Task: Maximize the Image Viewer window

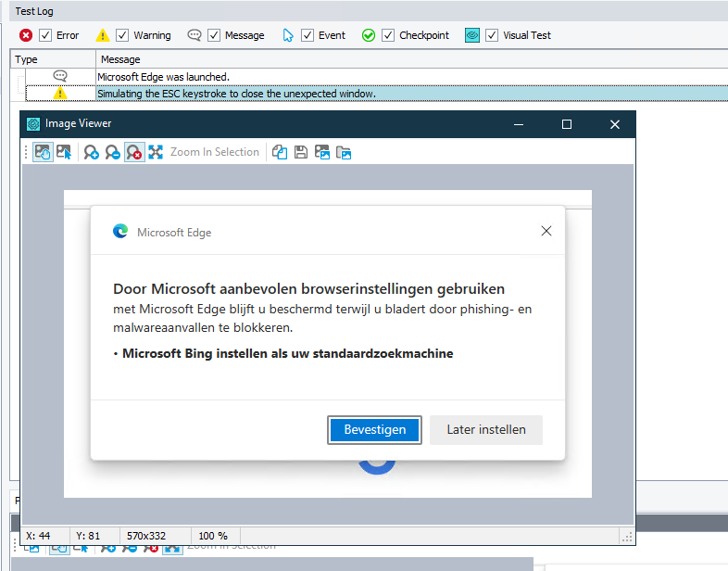Action: pos(567,124)
